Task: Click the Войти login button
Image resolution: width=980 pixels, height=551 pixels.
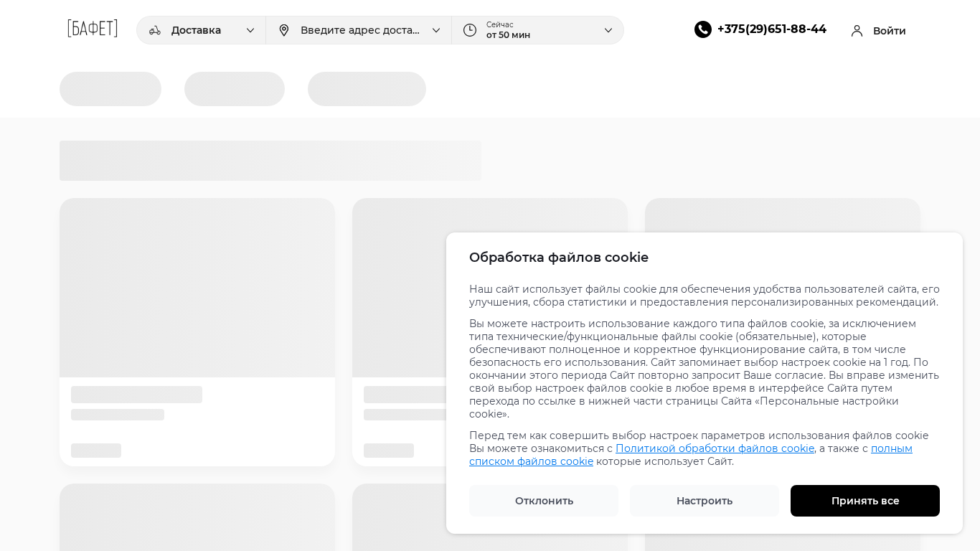Action: (x=889, y=31)
